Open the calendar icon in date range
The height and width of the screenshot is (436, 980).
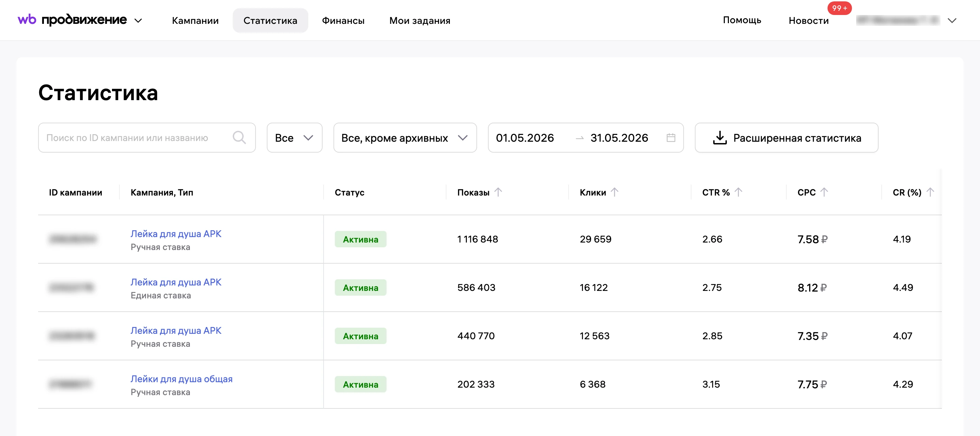[x=671, y=138]
